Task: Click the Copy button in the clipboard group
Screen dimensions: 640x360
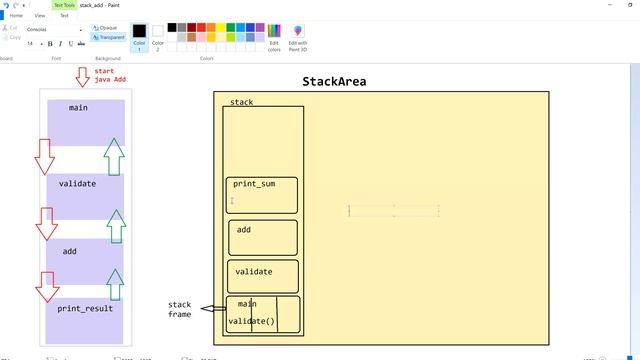Action: (11, 37)
